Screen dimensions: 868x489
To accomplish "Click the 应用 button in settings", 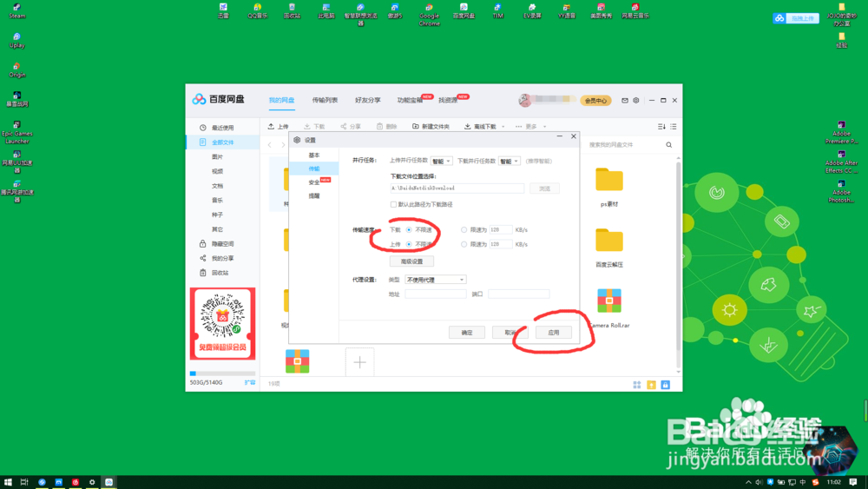I will click(554, 333).
